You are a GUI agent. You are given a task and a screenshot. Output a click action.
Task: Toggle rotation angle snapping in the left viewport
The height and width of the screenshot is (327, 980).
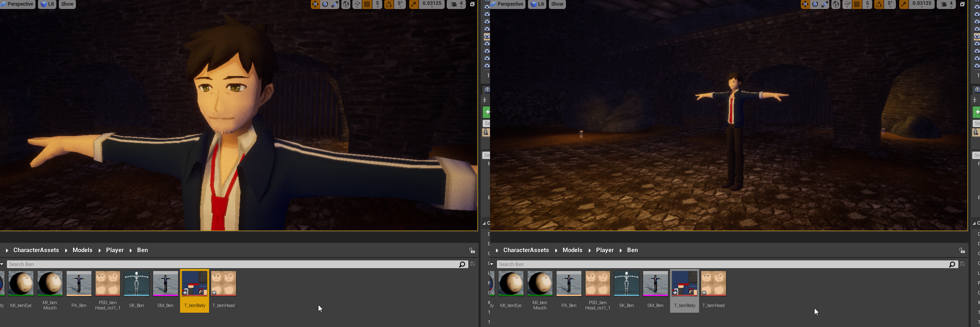click(389, 4)
